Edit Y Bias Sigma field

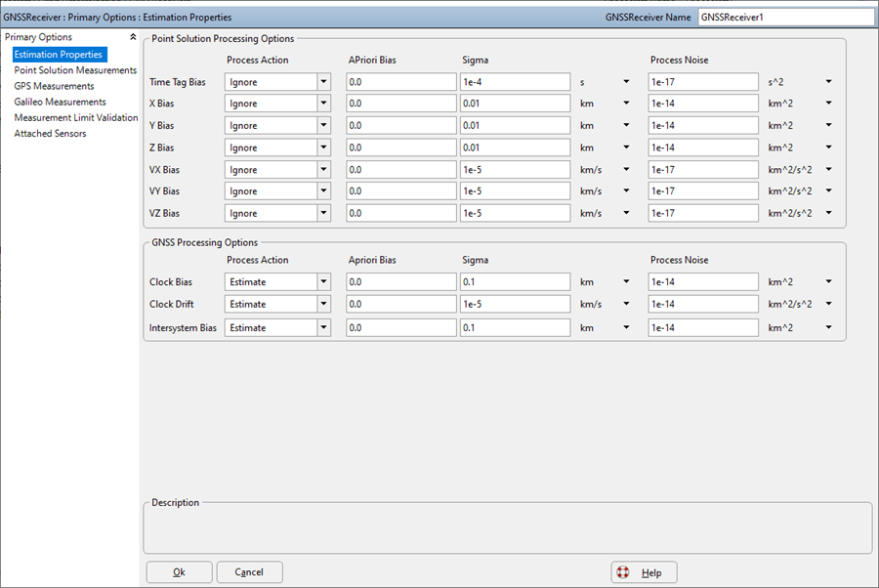pos(515,126)
